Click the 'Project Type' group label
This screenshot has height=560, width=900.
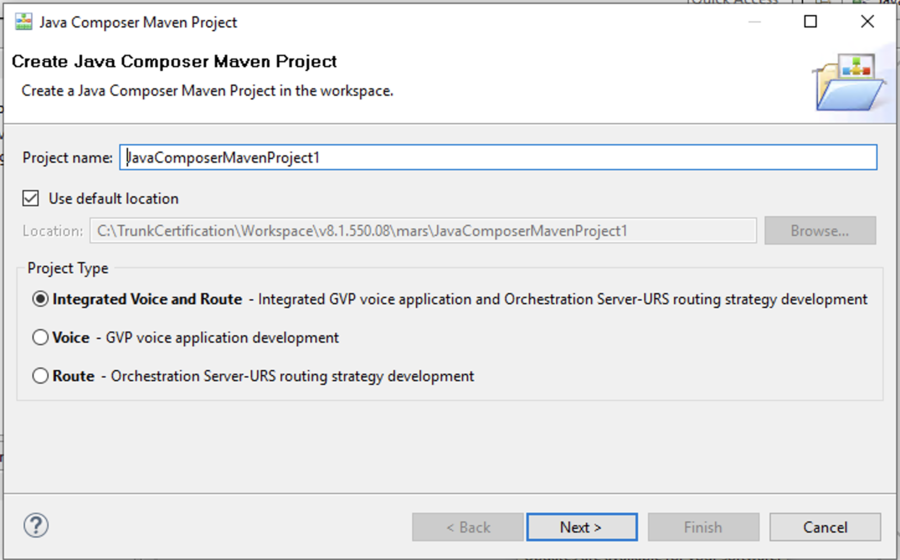pos(68,269)
